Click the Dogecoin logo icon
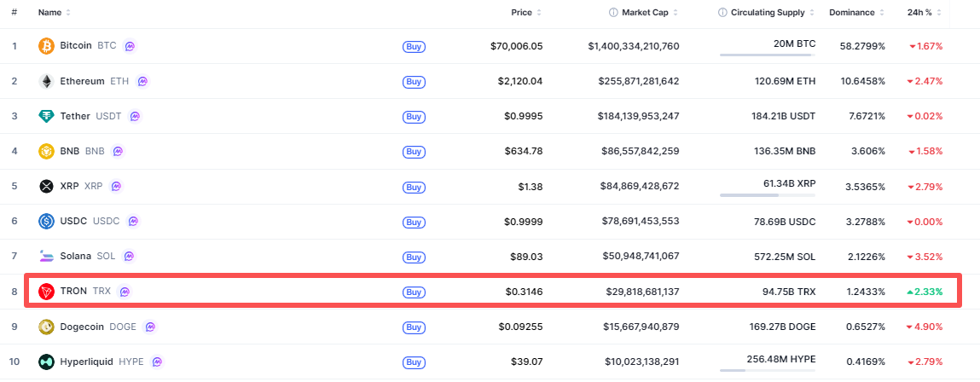This screenshot has width=980, height=382. click(x=46, y=327)
